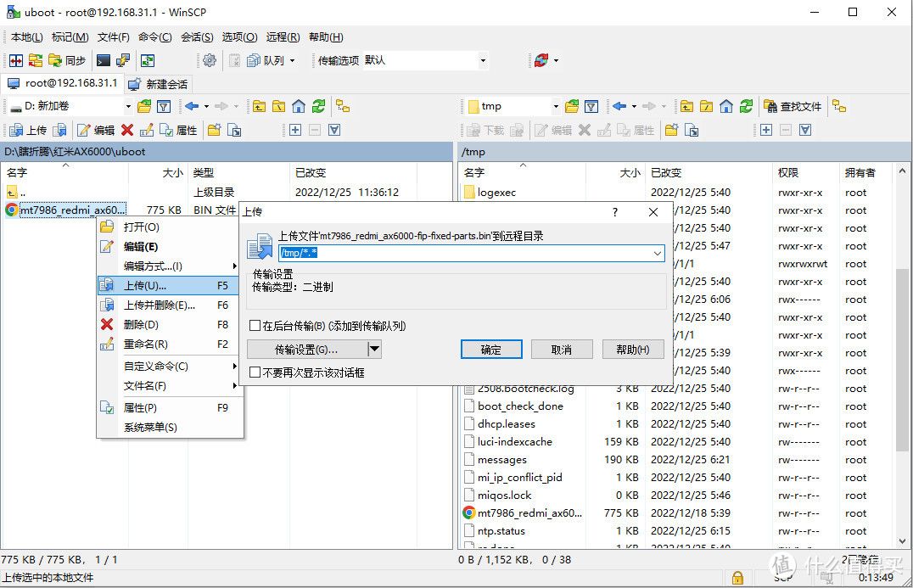Go back in remote panel with blue arrow
913x588 pixels.
pyautogui.click(x=619, y=106)
